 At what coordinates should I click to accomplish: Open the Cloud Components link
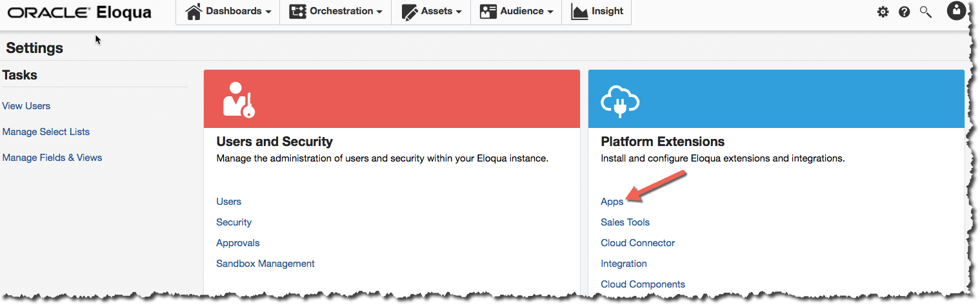[643, 284]
